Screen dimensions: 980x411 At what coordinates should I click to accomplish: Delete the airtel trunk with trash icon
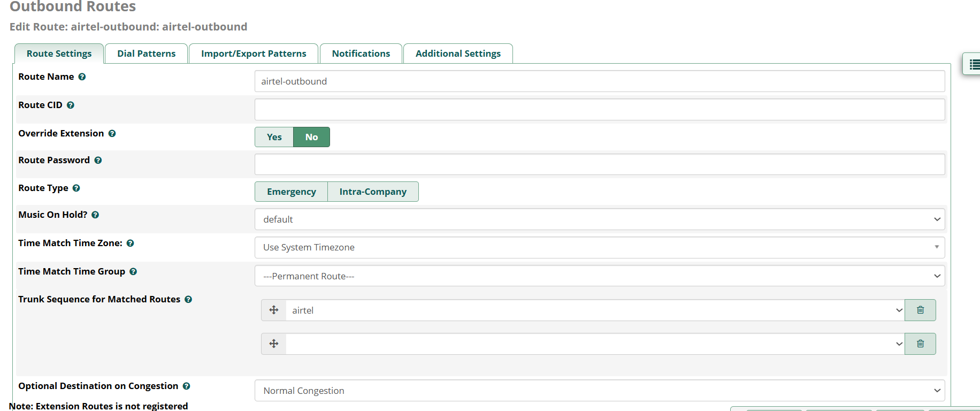coord(920,310)
